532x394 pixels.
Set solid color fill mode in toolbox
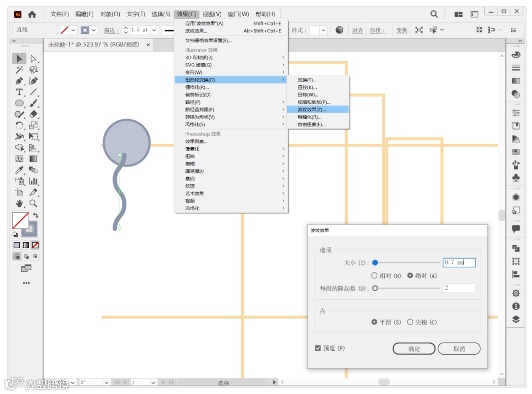click(x=17, y=245)
